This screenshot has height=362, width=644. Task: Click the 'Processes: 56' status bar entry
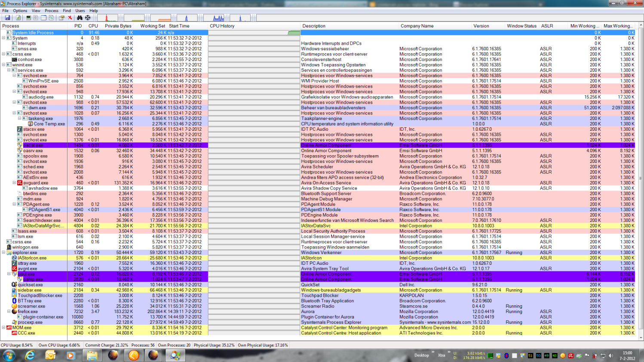pos(143,345)
